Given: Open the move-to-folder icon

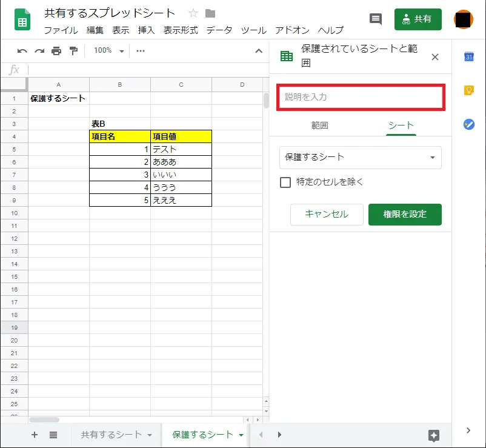Looking at the screenshot, I should 210,13.
